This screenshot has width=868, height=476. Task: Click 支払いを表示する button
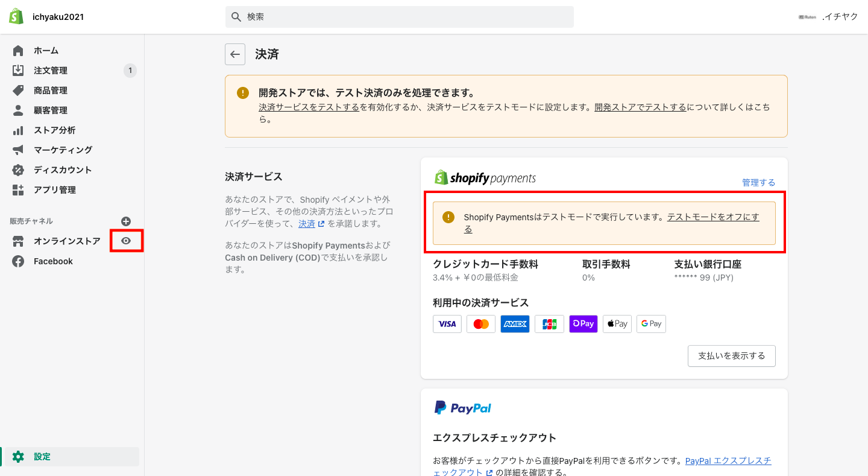732,356
